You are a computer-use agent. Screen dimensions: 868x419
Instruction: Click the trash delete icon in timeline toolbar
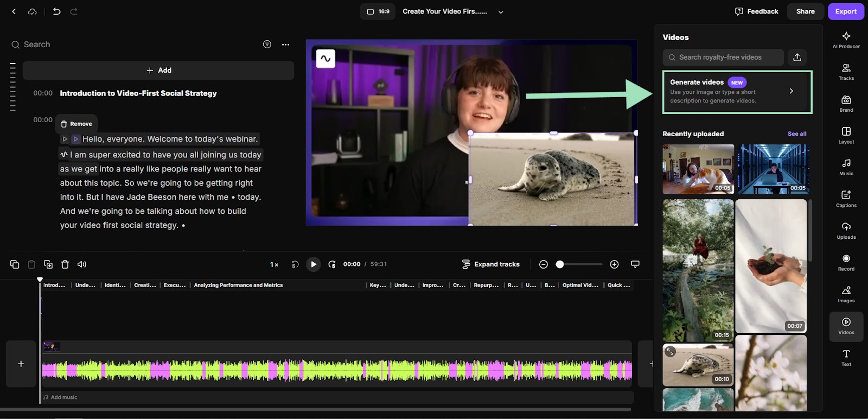(x=65, y=264)
